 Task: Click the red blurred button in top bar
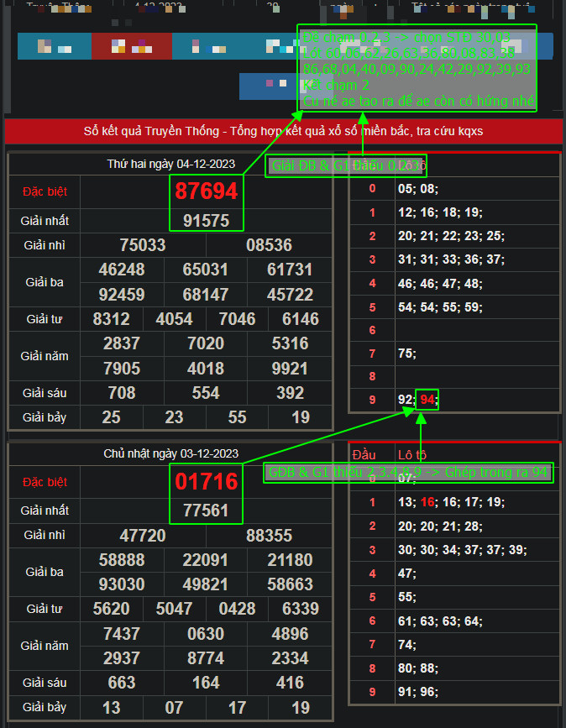coord(126,46)
